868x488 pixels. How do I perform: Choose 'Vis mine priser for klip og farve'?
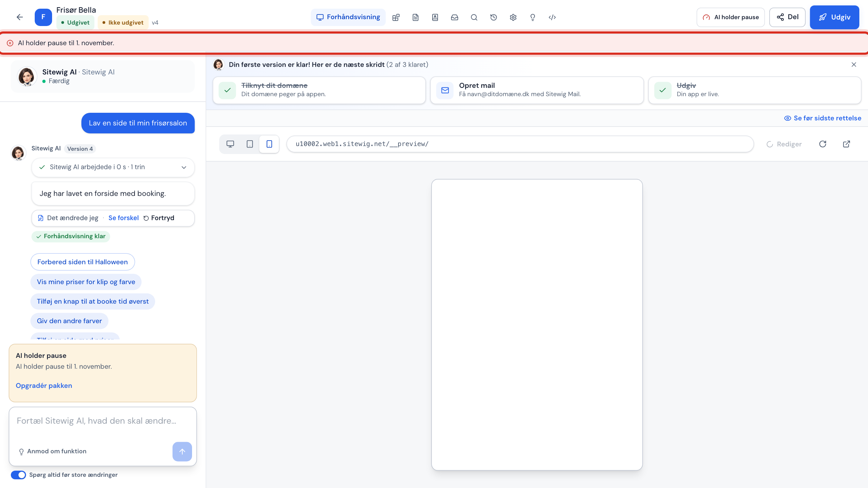(86, 282)
